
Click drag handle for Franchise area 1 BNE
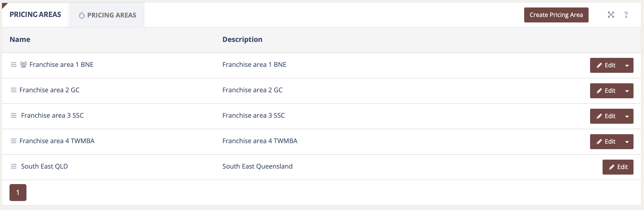[13, 65]
